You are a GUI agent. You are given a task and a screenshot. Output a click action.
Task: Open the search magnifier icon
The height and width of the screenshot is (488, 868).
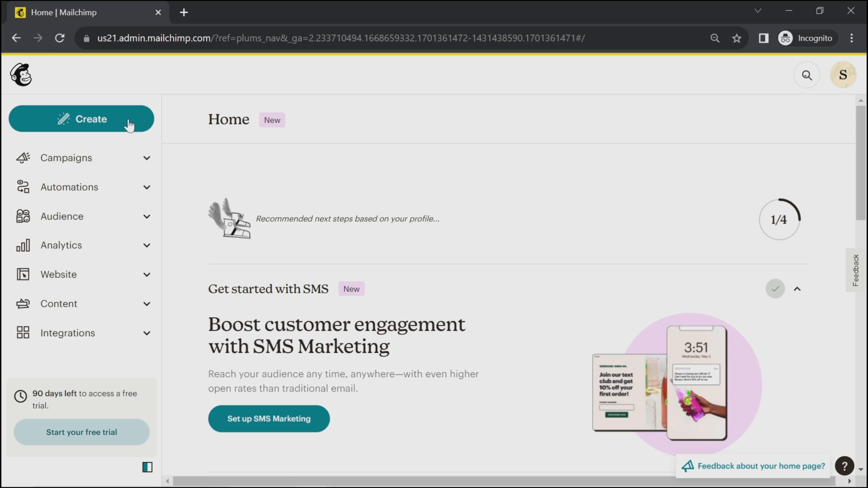point(807,75)
